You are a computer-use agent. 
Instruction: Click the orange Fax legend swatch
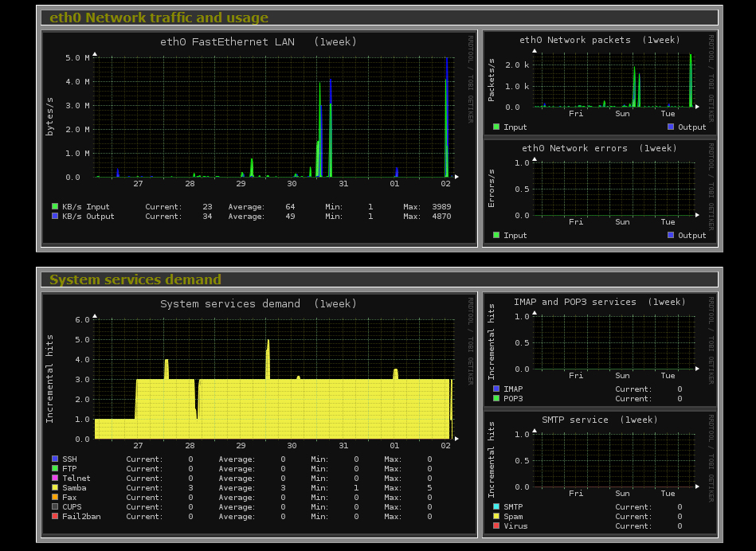tap(55, 497)
